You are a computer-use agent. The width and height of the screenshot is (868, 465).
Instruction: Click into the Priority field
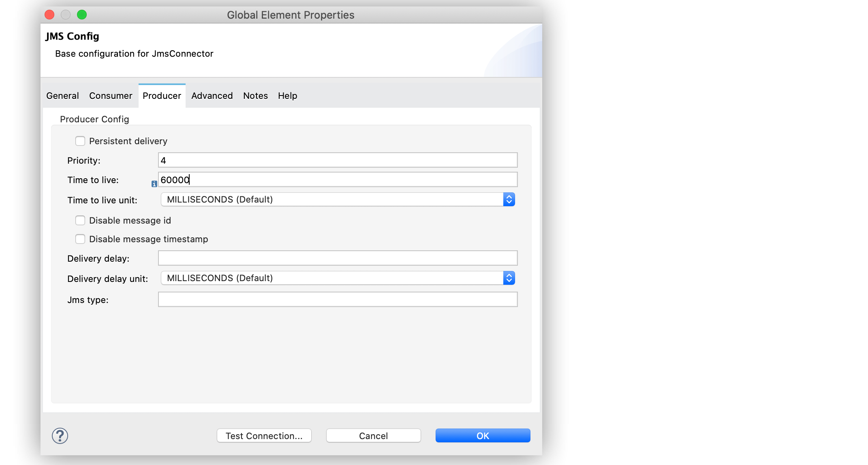click(338, 160)
